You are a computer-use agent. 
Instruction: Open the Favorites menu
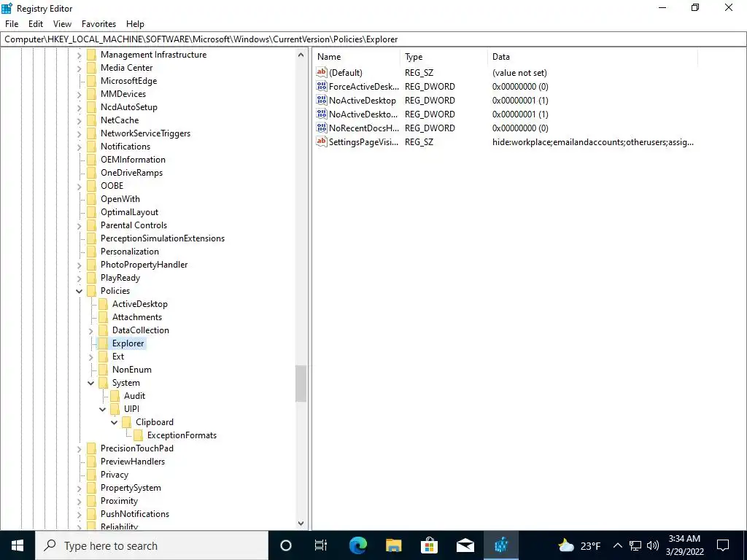tap(98, 24)
